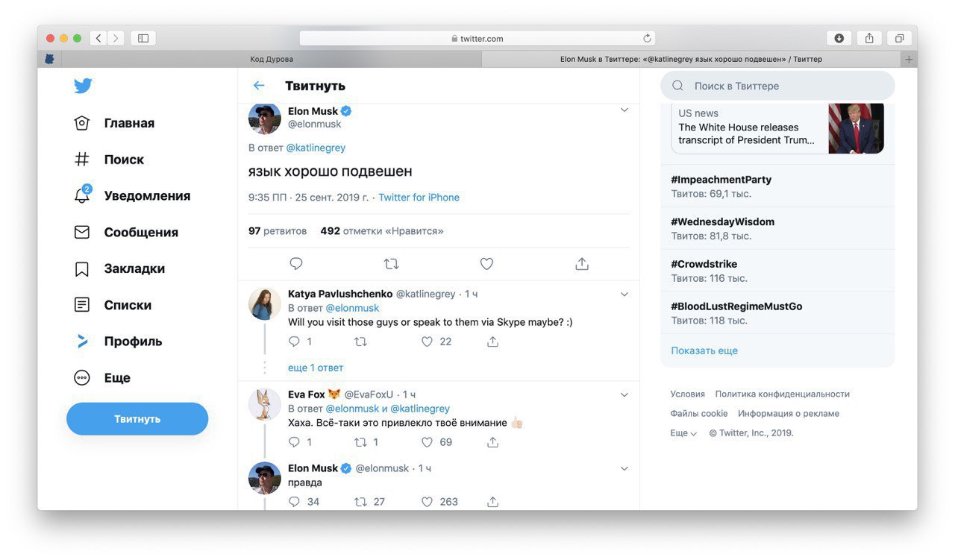Expand options chevron on Katya Pavlushchenko tweet
The image size is (955, 560).
click(x=624, y=295)
